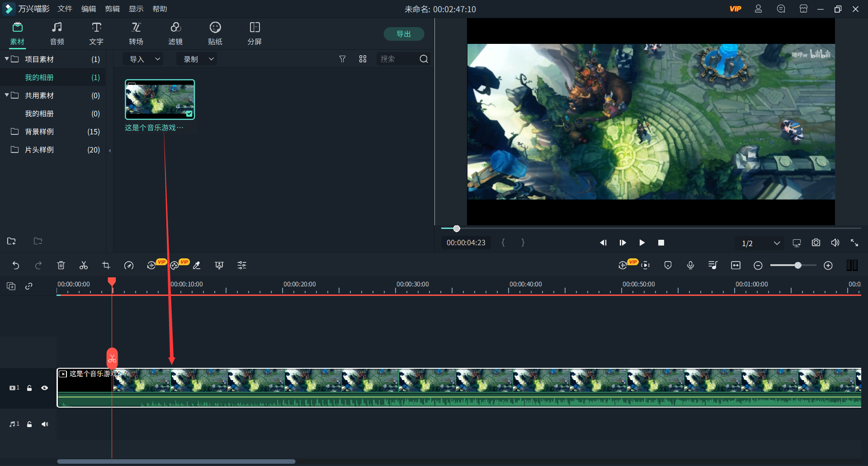Click the marker shield icon

tap(668, 266)
